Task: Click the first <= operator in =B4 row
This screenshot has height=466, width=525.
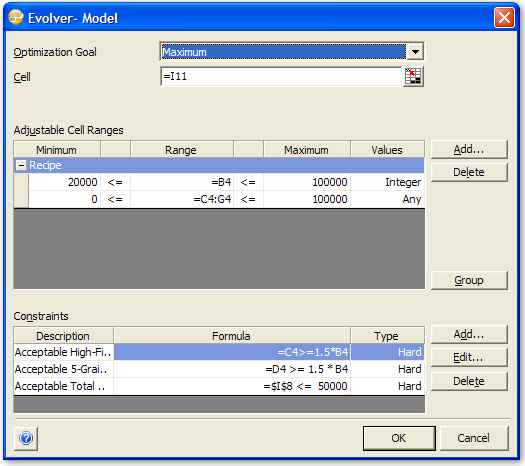Action: 115,182
